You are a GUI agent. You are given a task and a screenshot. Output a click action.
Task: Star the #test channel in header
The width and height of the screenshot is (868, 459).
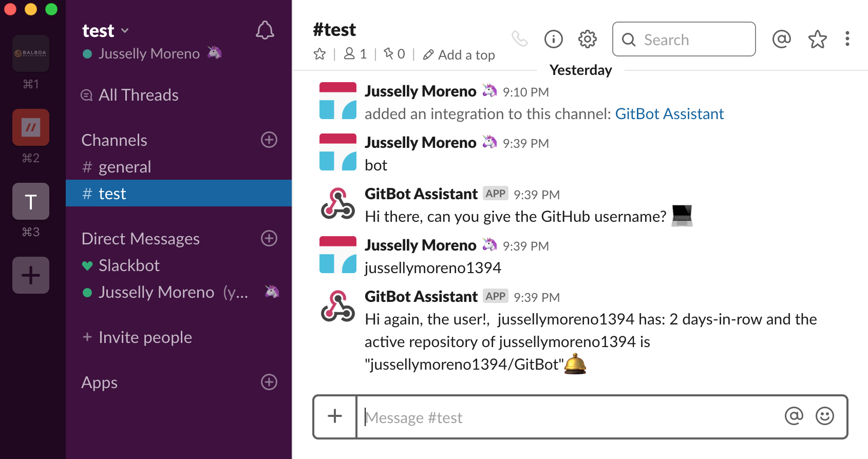click(x=319, y=54)
